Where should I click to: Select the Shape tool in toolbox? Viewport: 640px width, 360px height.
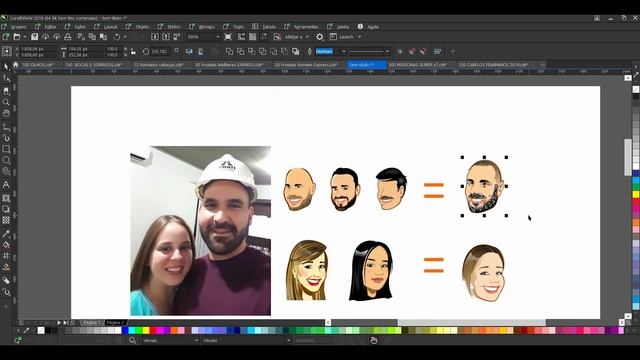[6, 78]
